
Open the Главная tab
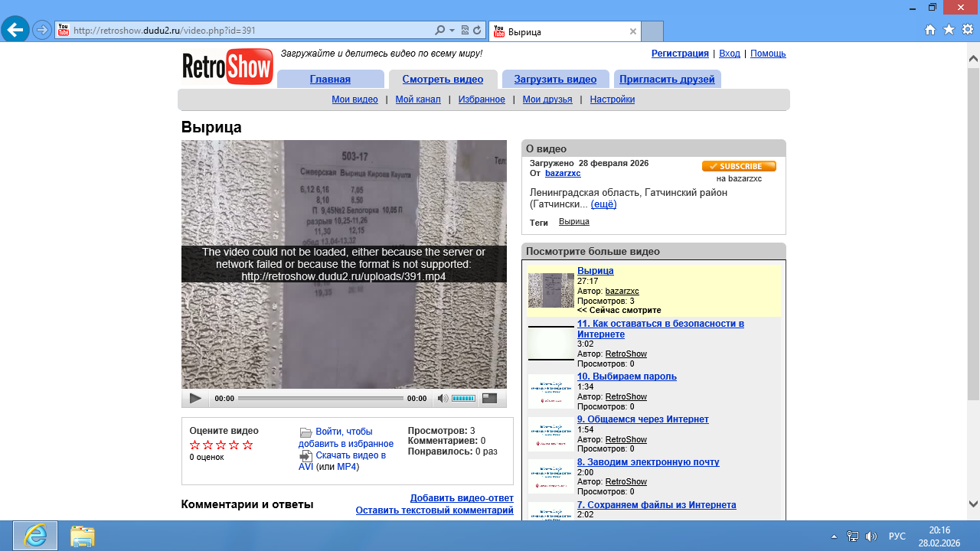(330, 79)
